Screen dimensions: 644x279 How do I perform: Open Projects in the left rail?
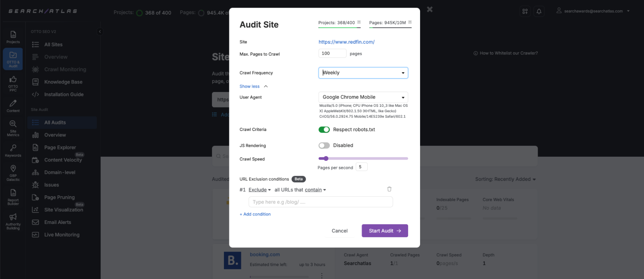[x=13, y=37]
